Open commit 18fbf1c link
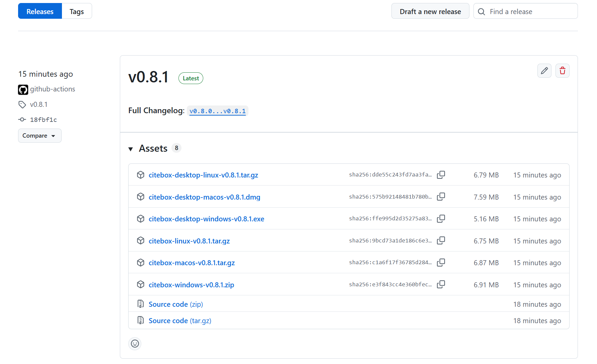Viewport: 597px width, 364px height. coord(43,120)
